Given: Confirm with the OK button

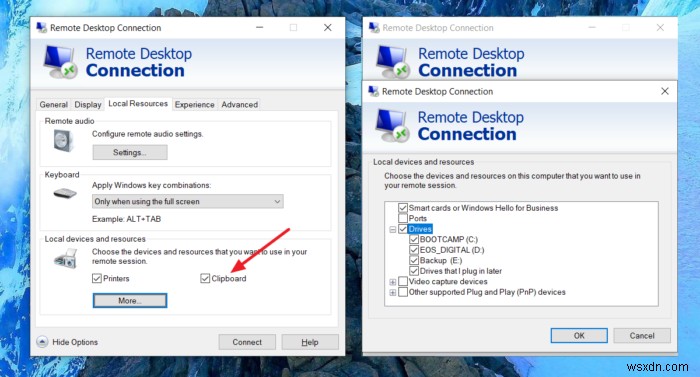Looking at the screenshot, I should [x=579, y=335].
